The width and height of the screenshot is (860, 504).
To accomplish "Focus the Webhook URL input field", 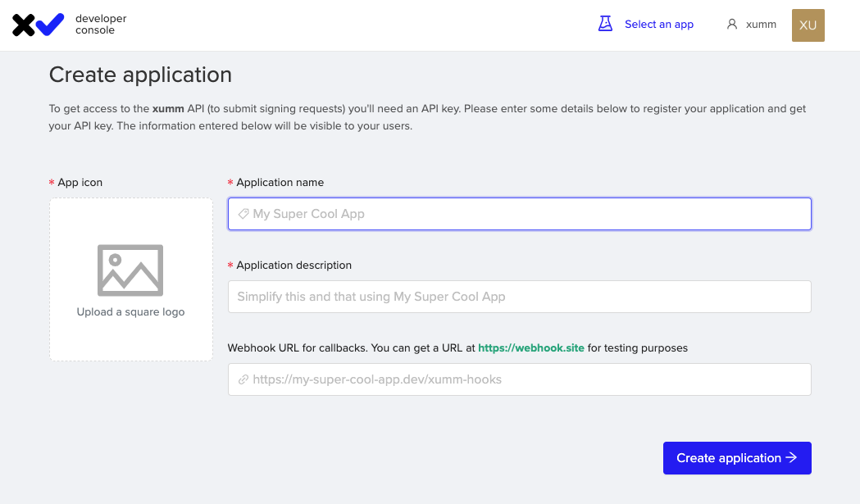I will coord(520,379).
